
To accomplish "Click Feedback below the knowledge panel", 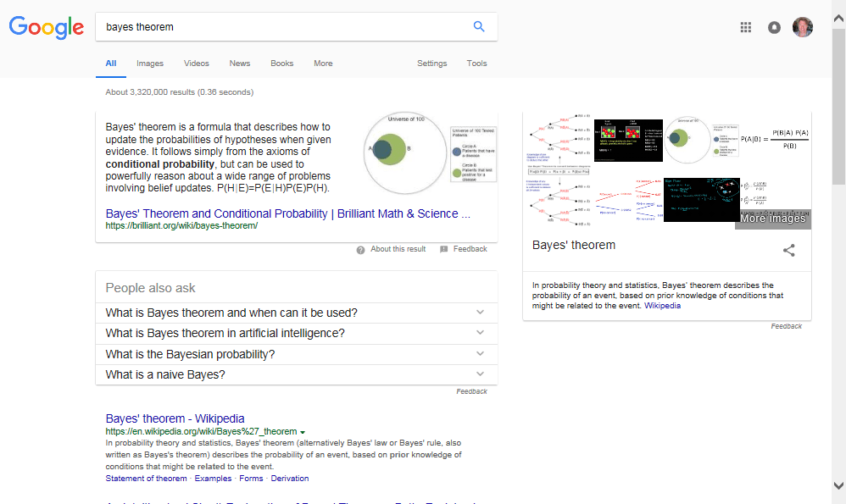I will pyautogui.click(x=786, y=326).
